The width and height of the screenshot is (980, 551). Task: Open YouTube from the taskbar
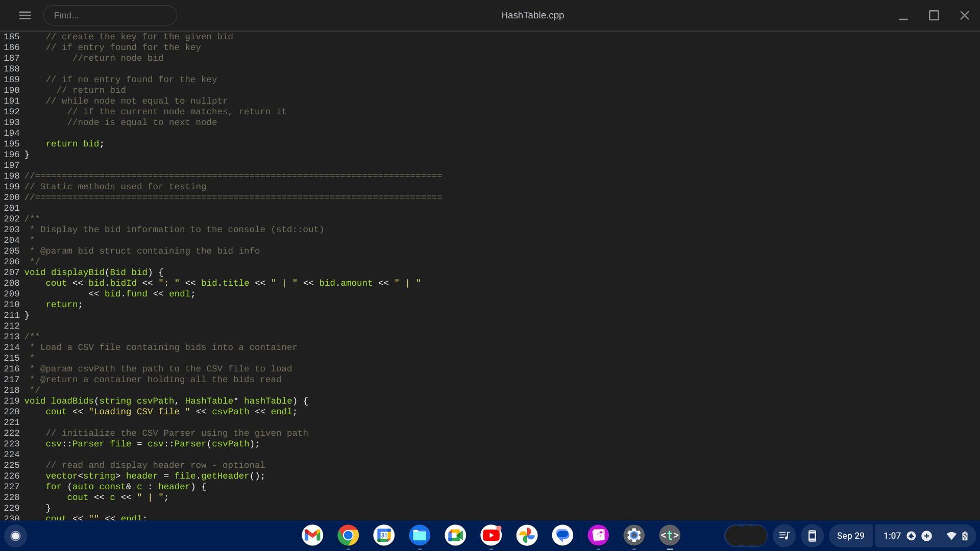point(492,536)
